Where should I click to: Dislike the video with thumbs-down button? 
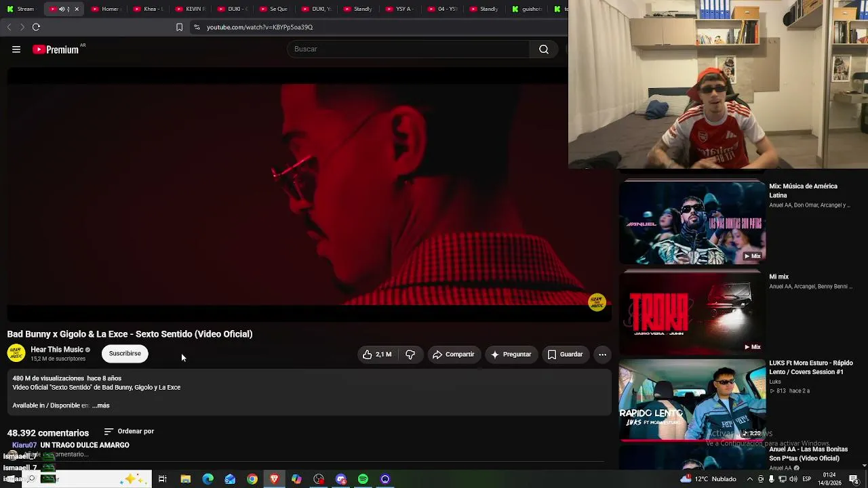click(x=410, y=354)
